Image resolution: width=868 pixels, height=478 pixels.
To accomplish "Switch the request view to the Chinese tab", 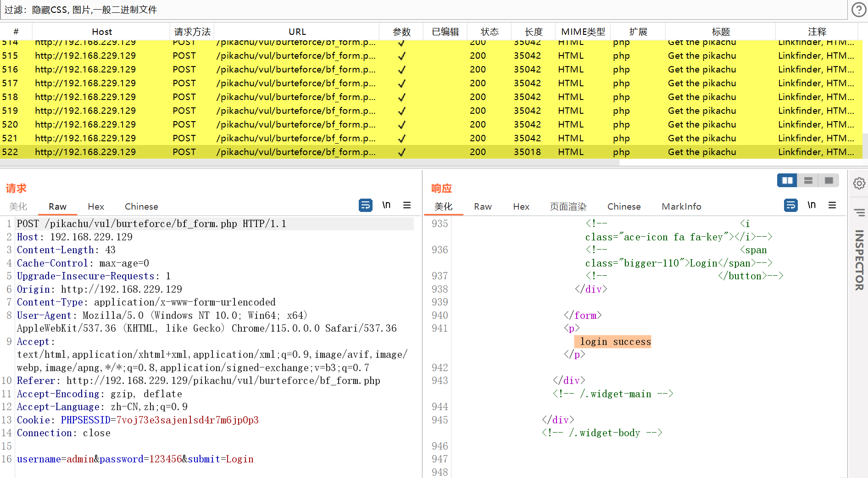I will click(141, 206).
